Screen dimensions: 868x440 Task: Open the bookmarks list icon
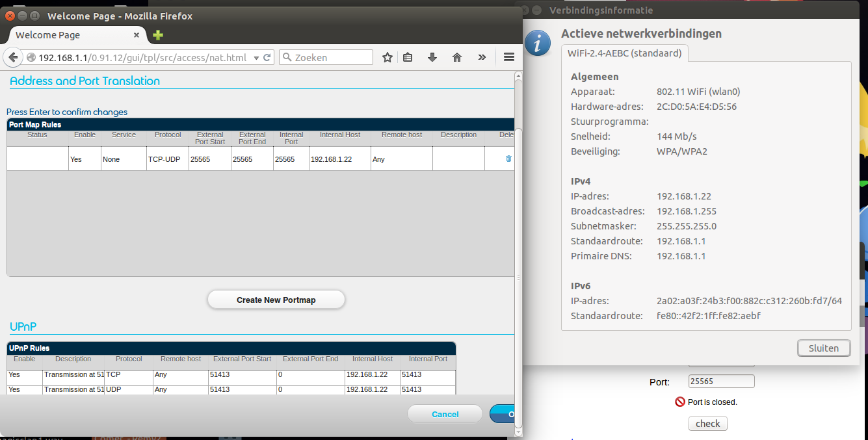(408, 57)
